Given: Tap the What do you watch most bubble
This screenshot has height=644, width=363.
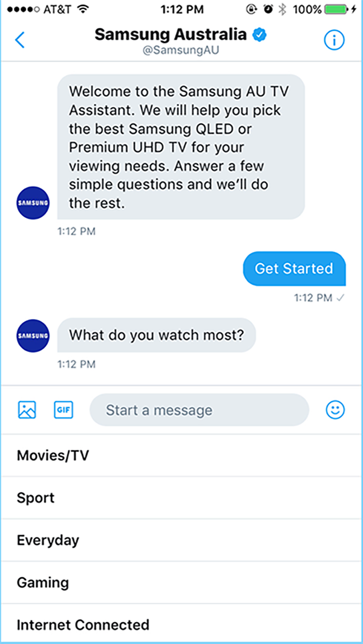Looking at the screenshot, I should [x=157, y=335].
